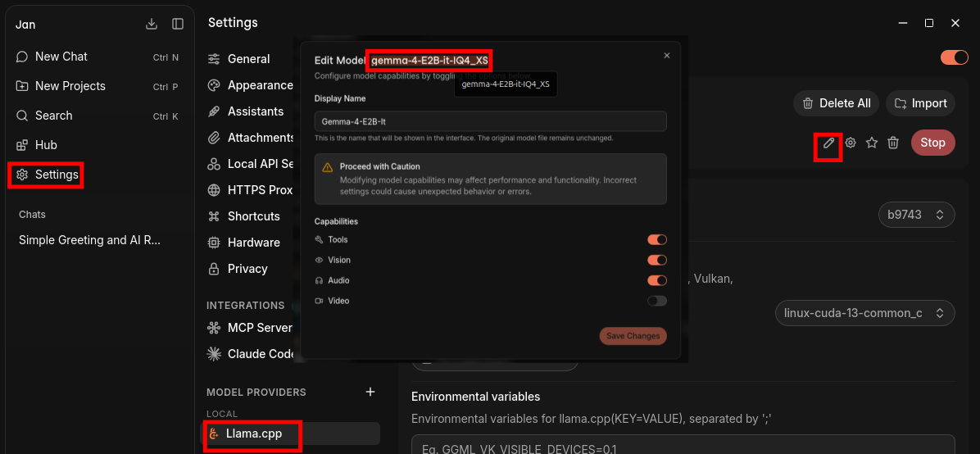Image resolution: width=980 pixels, height=454 pixels.
Task: Open model settings gear icon near Stop
Action: [850, 143]
